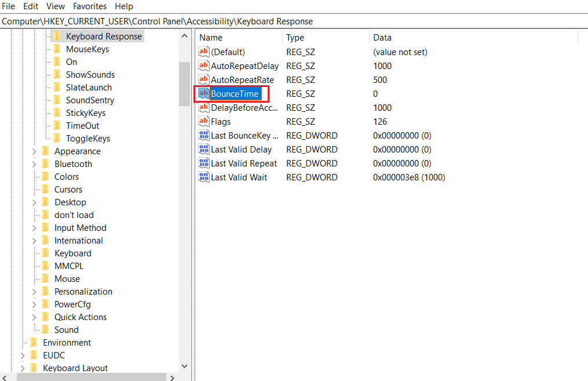Select the AutoRepeatRate string value icon
This screenshot has width=588, height=381.
coord(203,79)
